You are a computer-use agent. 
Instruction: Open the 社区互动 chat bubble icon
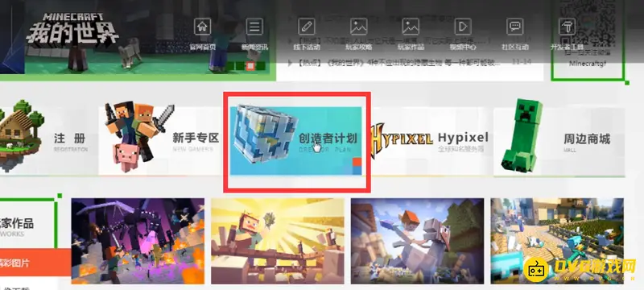point(515,27)
